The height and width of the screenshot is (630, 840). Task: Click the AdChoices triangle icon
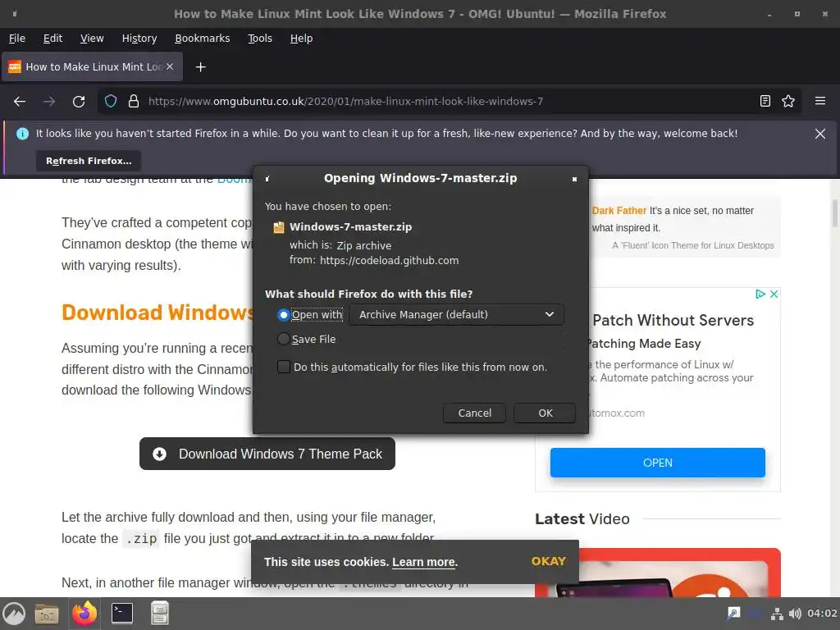tap(760, 294)
